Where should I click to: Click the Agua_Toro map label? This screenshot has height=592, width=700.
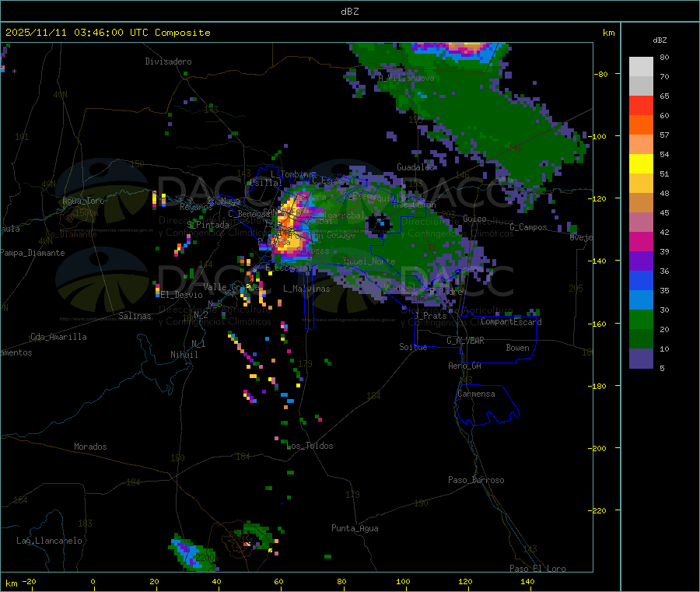pyautogui.click(x=83, y=201)
